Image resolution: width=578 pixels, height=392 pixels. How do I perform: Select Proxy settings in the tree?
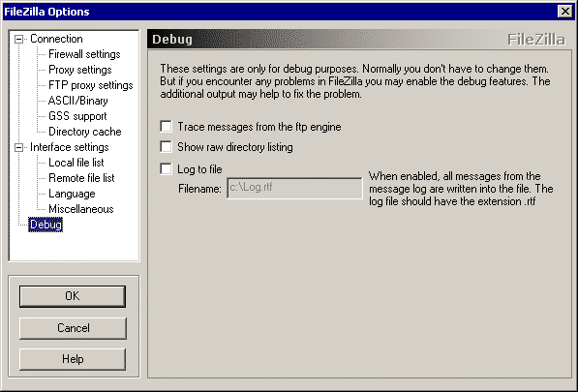click(80, 70)
